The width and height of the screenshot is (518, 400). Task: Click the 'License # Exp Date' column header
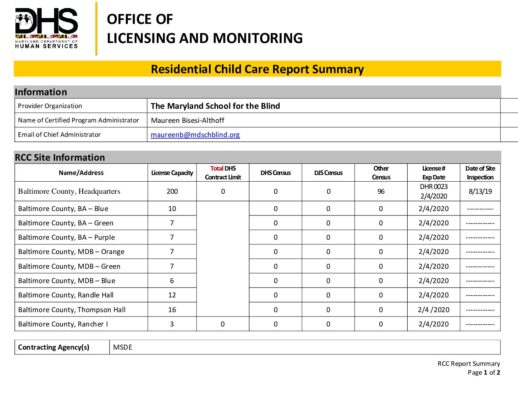point(434,173)
